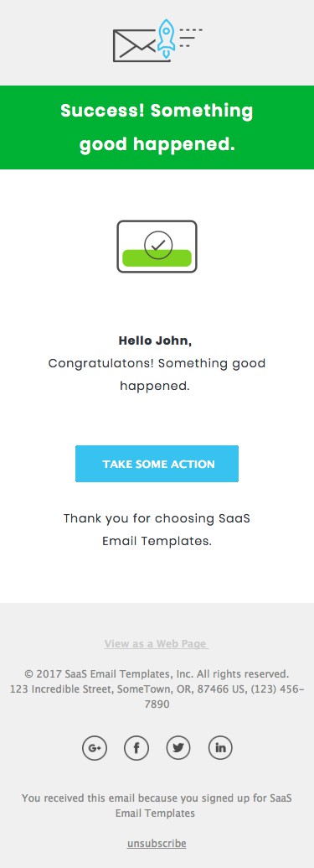Image resolution: width=314 pixels, height=868 pixels.
Task: Click the dashed speed lines beside the rocket
Action: [x=191, y=38]
